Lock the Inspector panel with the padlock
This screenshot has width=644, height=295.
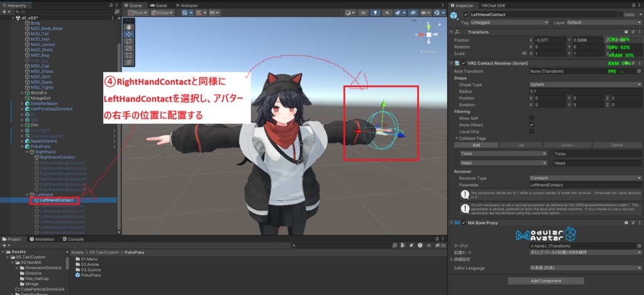[x=633, y=5]
